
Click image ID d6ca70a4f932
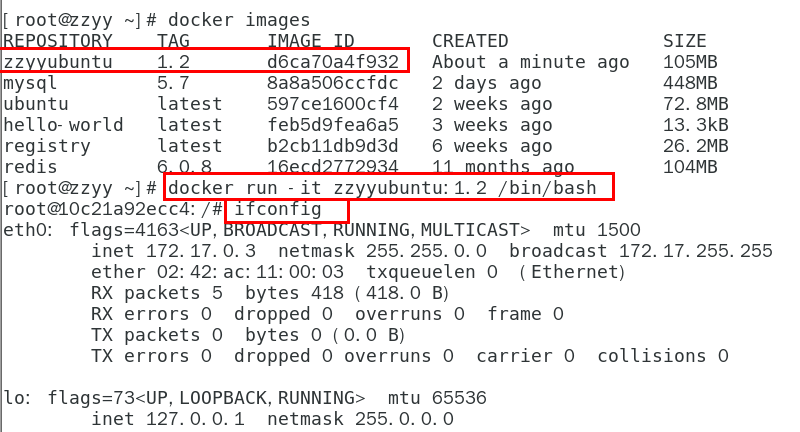[x=333, y=62]
